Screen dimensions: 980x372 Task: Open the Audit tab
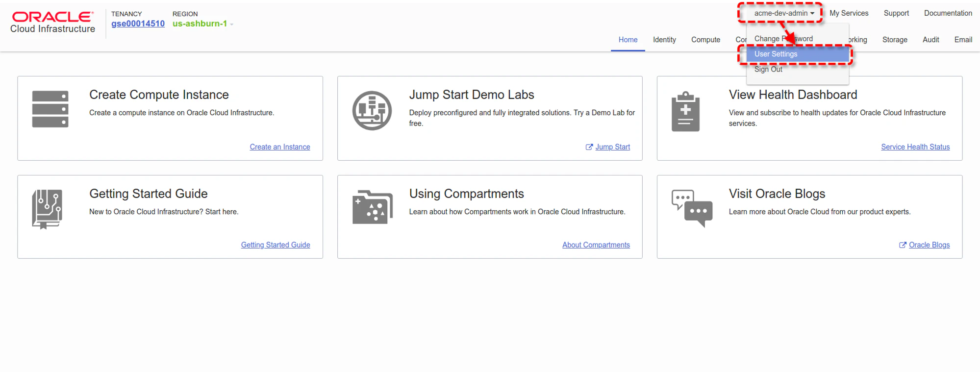pos(930,40)
